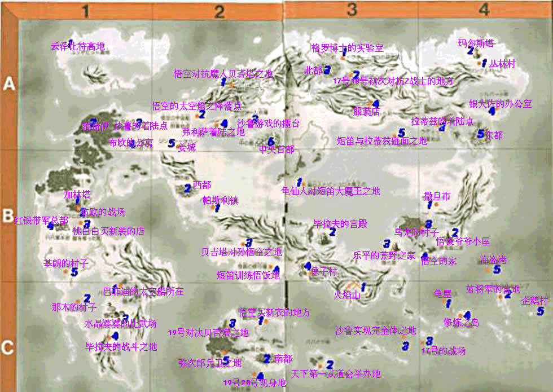Select the 龟仙人对短笛大魔王之地 label
Image resolution: width=553 pixels, height=392 pixels.
tap(331, 191)
